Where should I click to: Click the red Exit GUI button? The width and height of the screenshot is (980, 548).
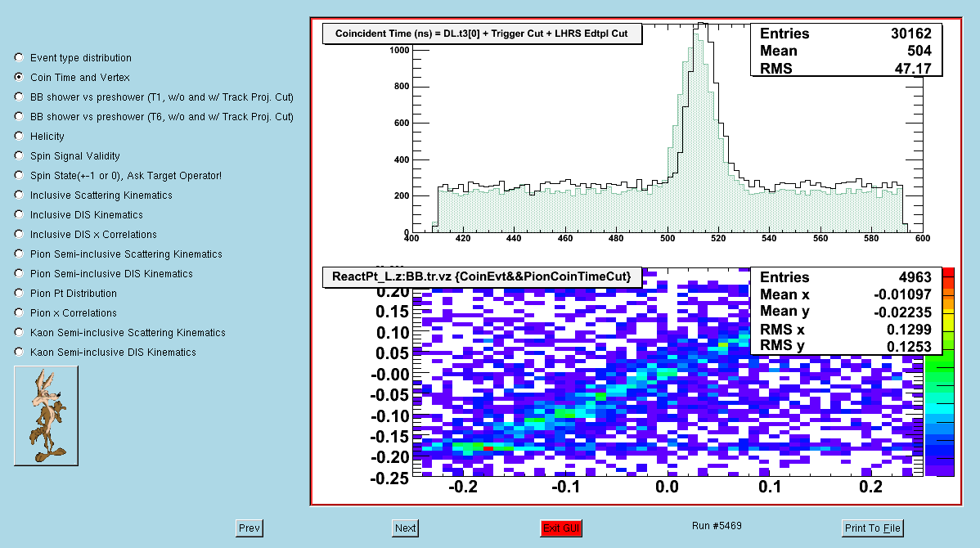click(x=561, y=528)
